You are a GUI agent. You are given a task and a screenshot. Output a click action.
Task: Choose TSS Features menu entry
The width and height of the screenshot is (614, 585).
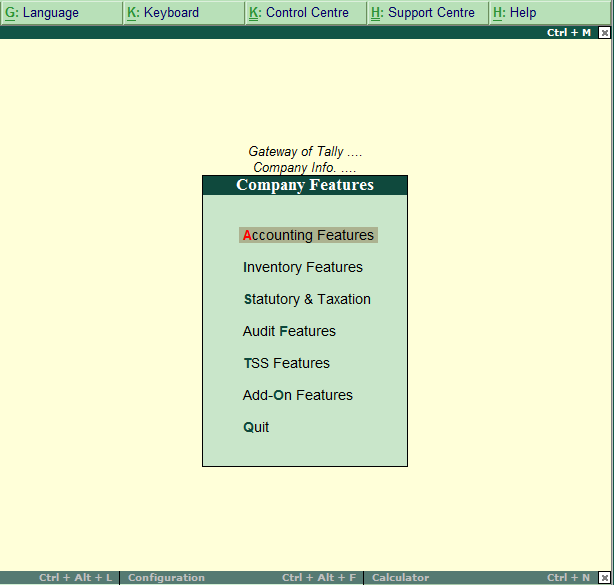click(x=287, y=363)
